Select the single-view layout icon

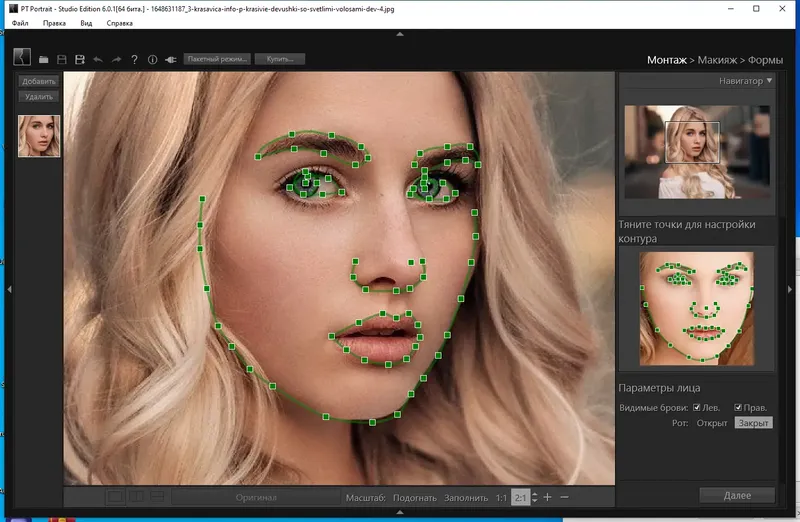click(x=115, y=496)
